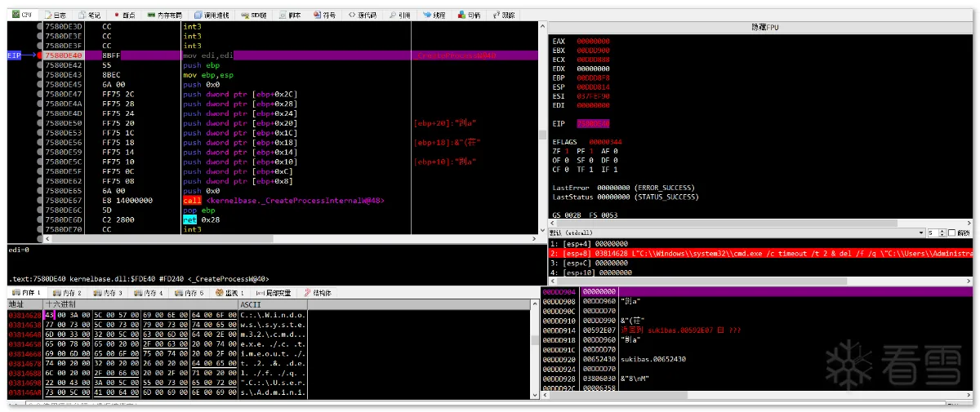Open the 句柄 (Handles) tab
The width and height of the screenshot is (980, 412).
coord(470,15)
